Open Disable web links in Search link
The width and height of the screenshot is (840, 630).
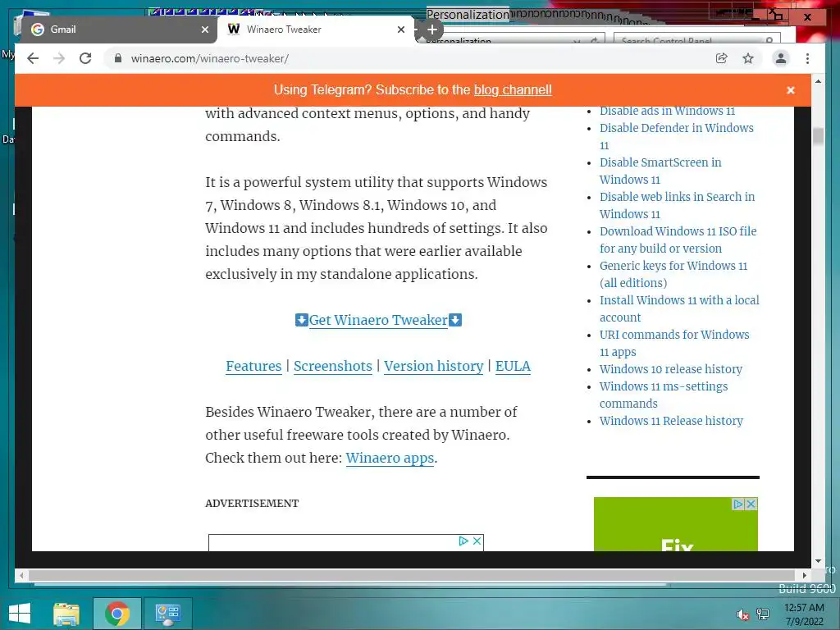[677, 205]
